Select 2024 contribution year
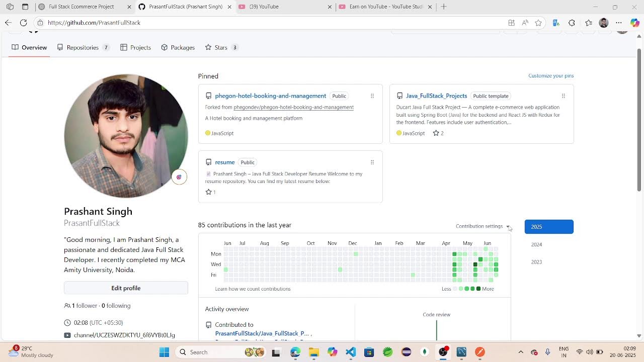Image resolution: width=644 pixels, height=362 pixels. pyautogui.click(x=537, y=245)
